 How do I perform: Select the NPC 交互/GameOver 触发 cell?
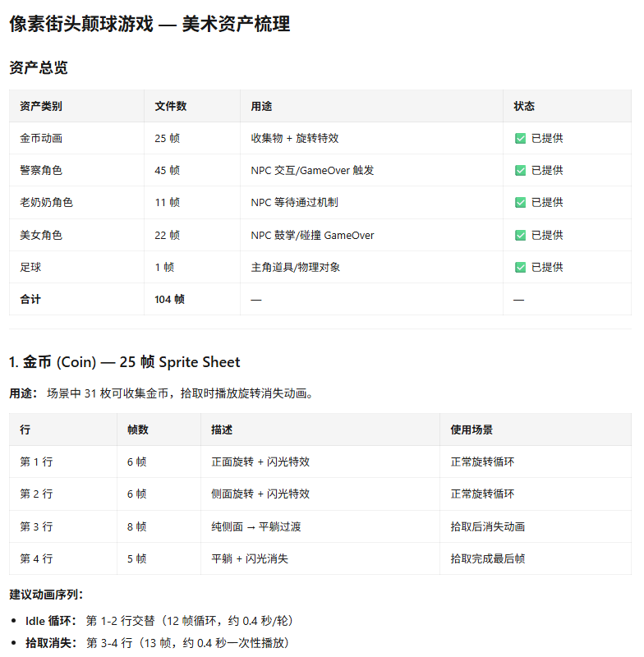[x=371, y=171]
